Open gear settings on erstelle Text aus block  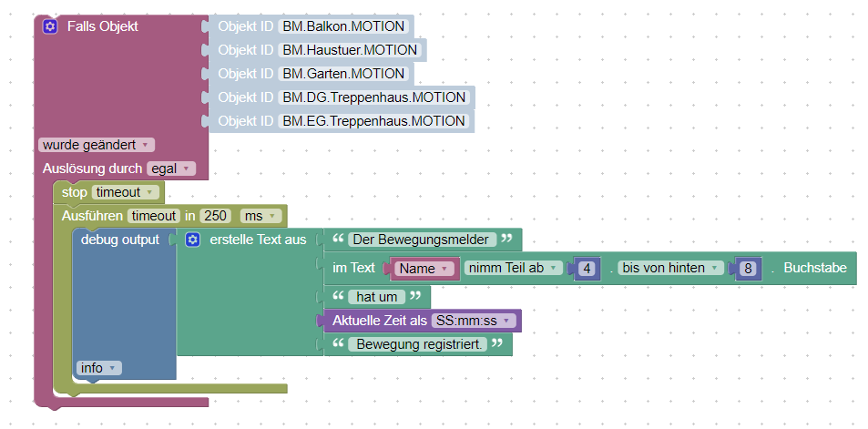(193, 240)
